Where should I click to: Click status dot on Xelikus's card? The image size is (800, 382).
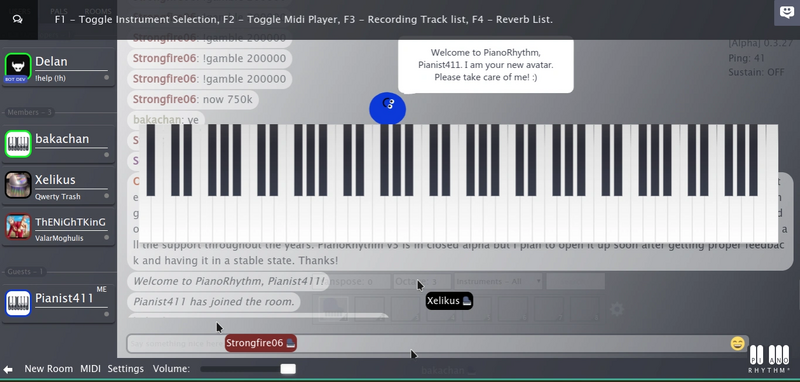[x=107, y=196]
